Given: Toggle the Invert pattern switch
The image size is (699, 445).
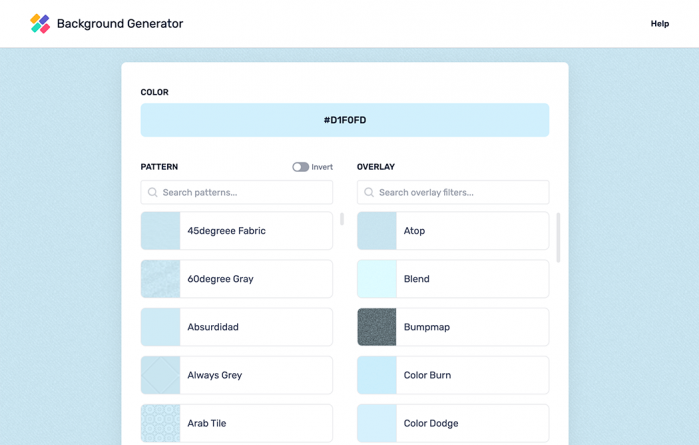Looking at the screenshot, I should [300, 167].
